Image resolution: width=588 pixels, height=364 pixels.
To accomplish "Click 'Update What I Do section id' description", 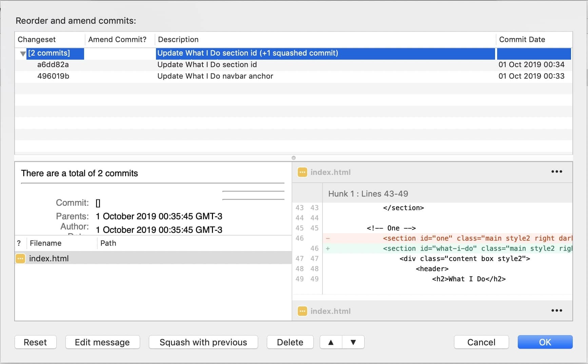I will (x=207, y=65).
